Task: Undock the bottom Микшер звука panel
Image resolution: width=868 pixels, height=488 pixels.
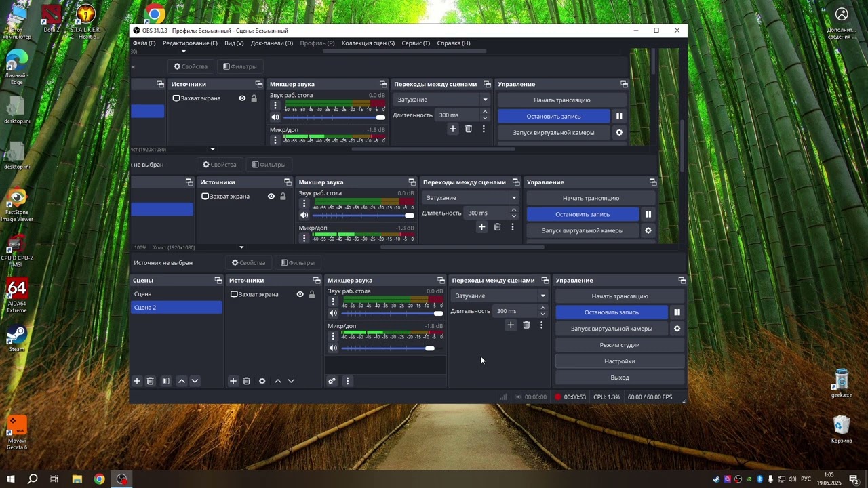Action: click(x=441, y=280)
